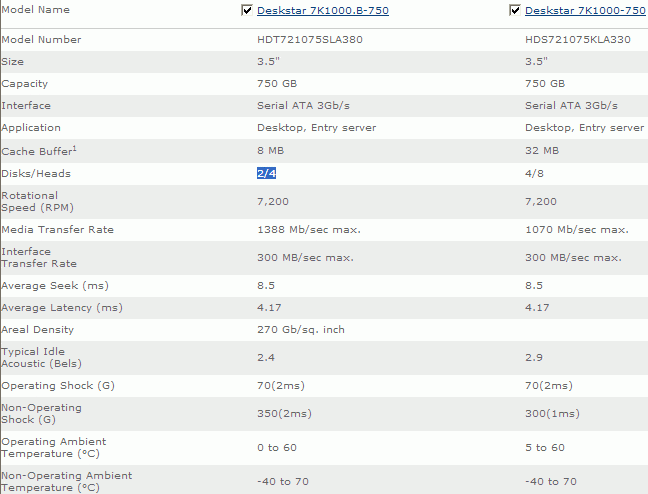Click the model number HDS721075KLA330

[x=577, y=40]
